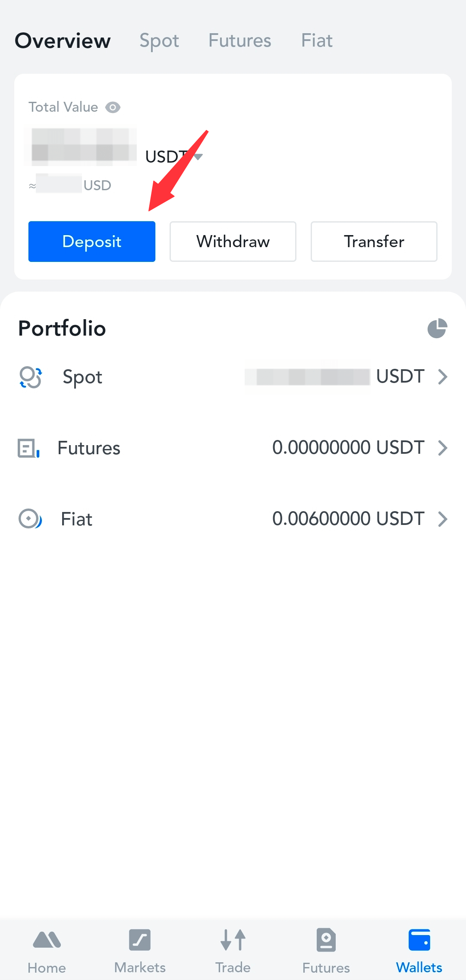The image size is (466, 980).
Task: Open the portfolio pie chart icon
Action: click(437, 329)
